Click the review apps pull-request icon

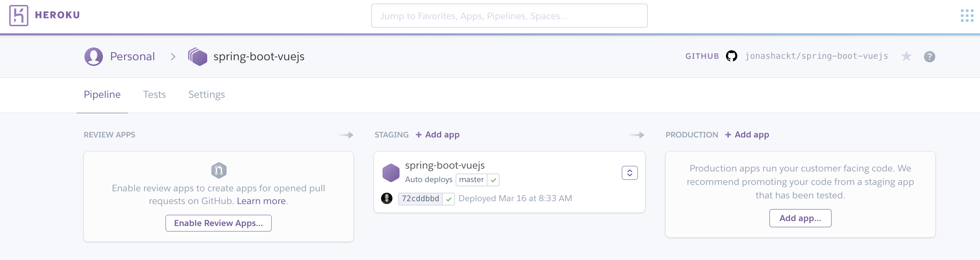(x=219, y=170)
